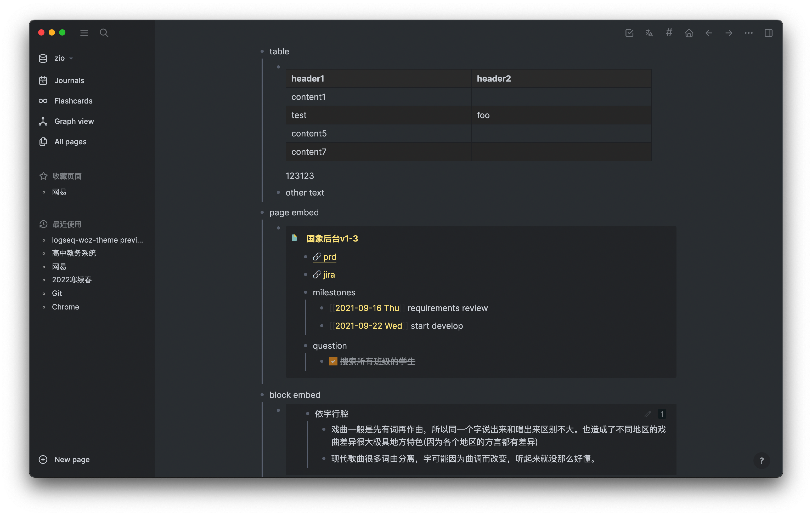
Task: Go forward with right arrow icon
Action: [x=729, y=33]
